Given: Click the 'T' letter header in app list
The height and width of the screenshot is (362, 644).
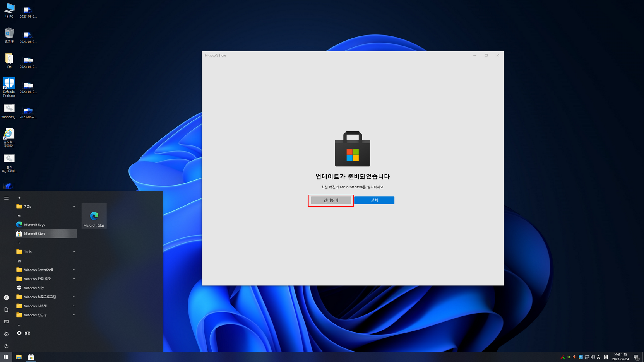Looking at the screenshot, I should point(19,243).
